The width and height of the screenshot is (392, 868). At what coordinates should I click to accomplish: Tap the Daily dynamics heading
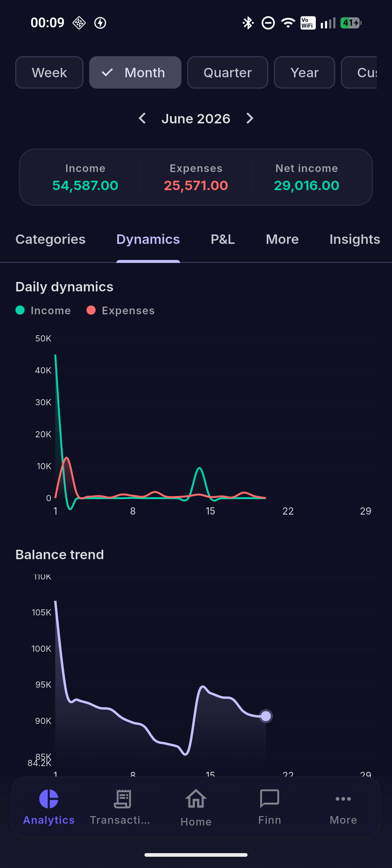click(x=65, y=287)
